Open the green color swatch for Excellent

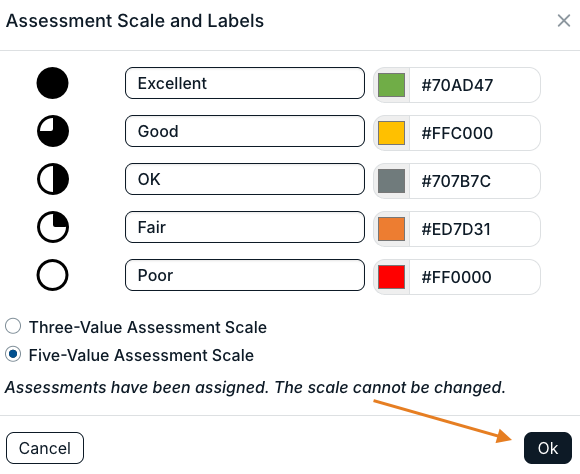point(391,85)
